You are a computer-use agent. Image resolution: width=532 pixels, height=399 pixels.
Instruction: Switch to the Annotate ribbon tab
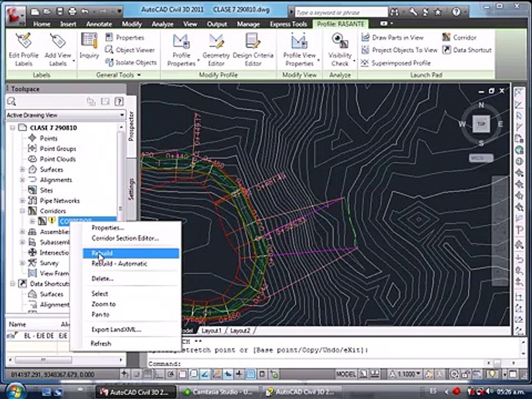point(99,24)
